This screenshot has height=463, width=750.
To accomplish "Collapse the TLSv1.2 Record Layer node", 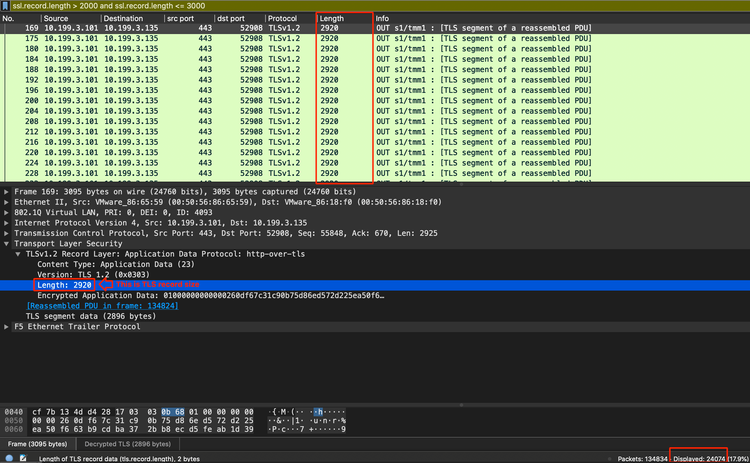I will tap(17, 254).
